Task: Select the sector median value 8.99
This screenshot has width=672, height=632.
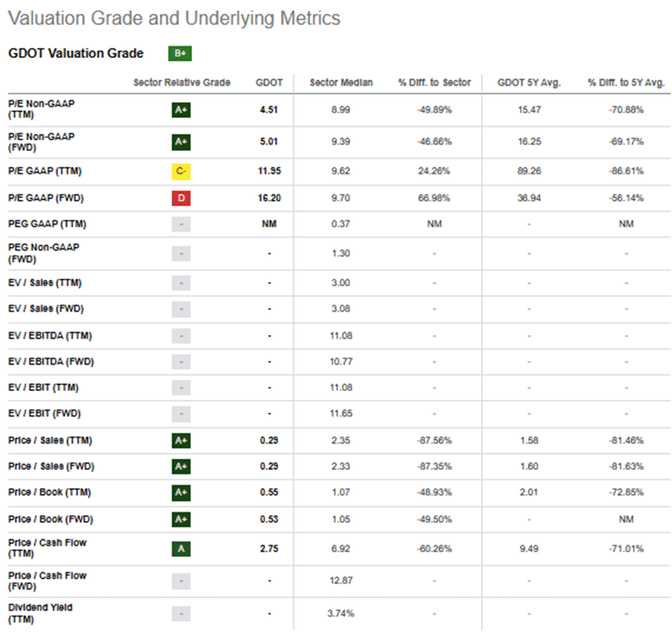Action: [341, 110]
